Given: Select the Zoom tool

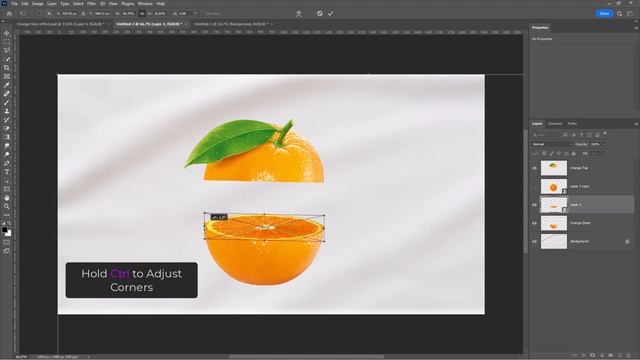Looking at the screenshot, I should 7,207.
